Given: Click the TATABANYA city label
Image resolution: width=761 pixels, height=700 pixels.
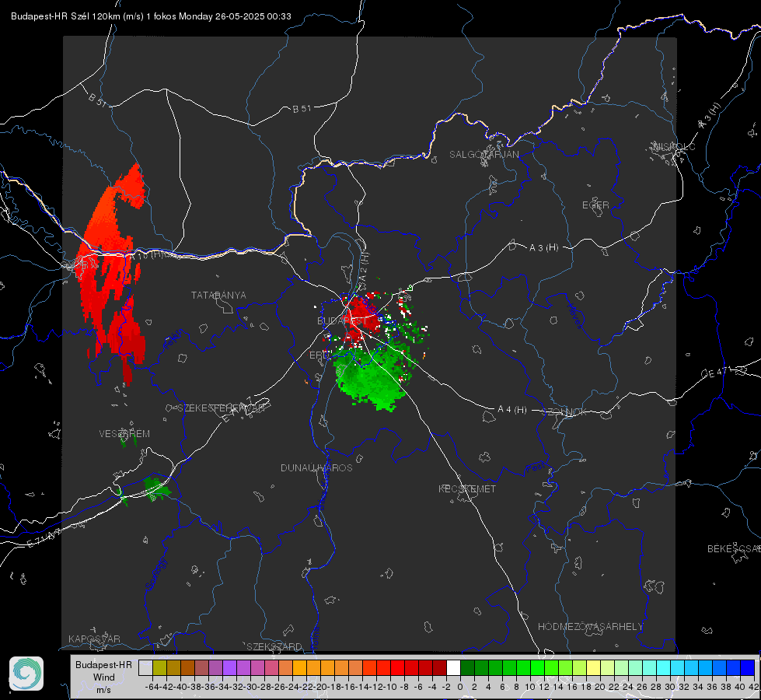Looking at the screenshot, I should point(218,295).
